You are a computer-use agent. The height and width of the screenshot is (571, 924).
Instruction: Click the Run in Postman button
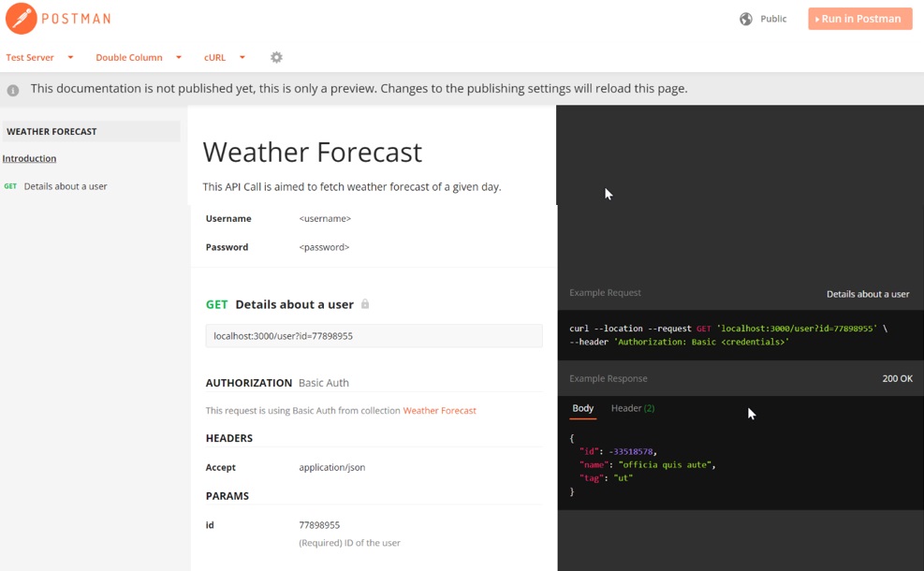pos(860,19)
